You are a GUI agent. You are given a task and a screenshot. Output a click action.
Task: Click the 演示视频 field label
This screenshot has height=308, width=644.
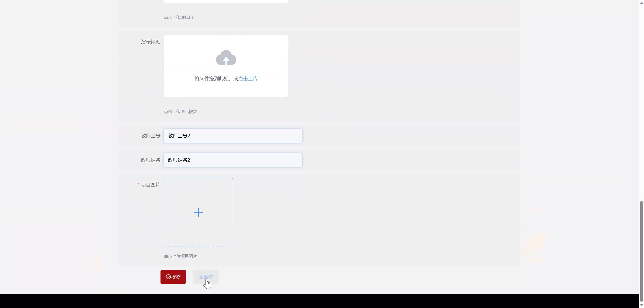[x=150, y=42]
